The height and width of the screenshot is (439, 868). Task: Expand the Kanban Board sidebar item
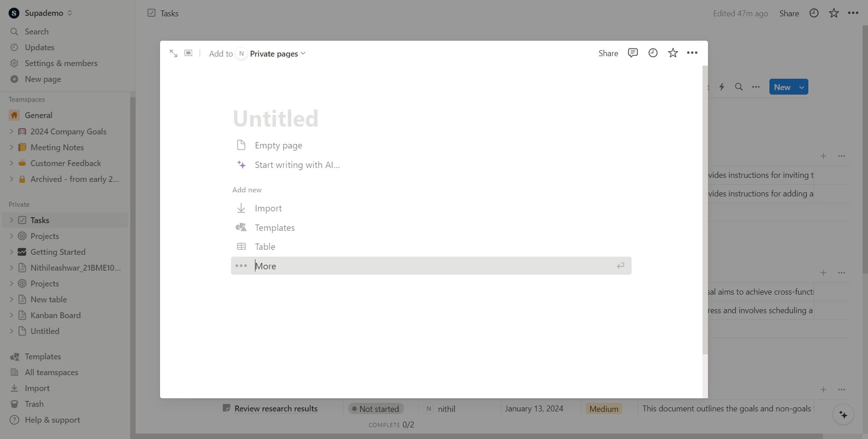[11, 315]
